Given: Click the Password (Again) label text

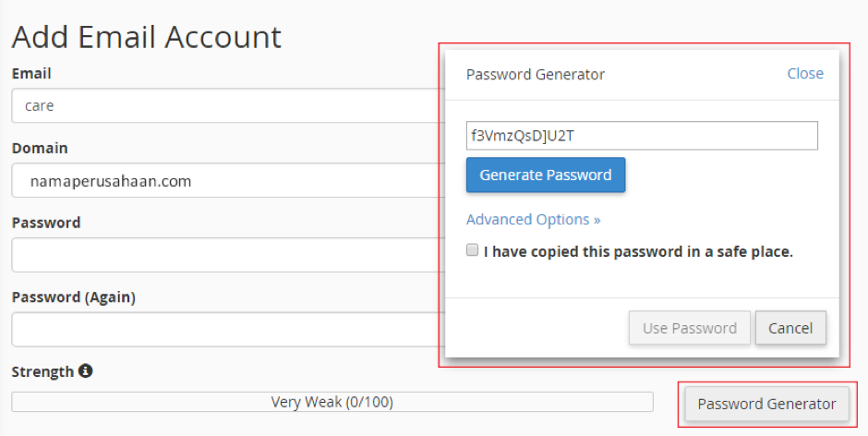Looking at the screenshot, I should pyautogui.click(x=73, y=297).
